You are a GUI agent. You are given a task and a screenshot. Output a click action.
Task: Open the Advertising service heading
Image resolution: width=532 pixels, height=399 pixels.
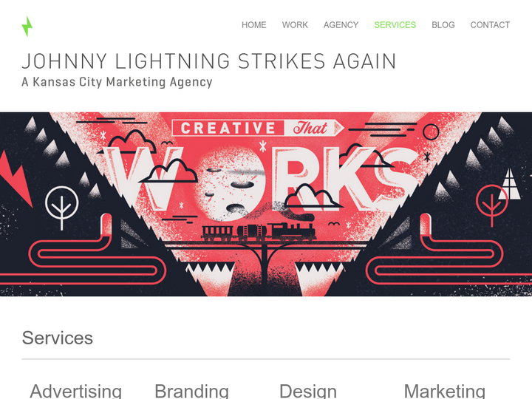[x=75, y=391]
